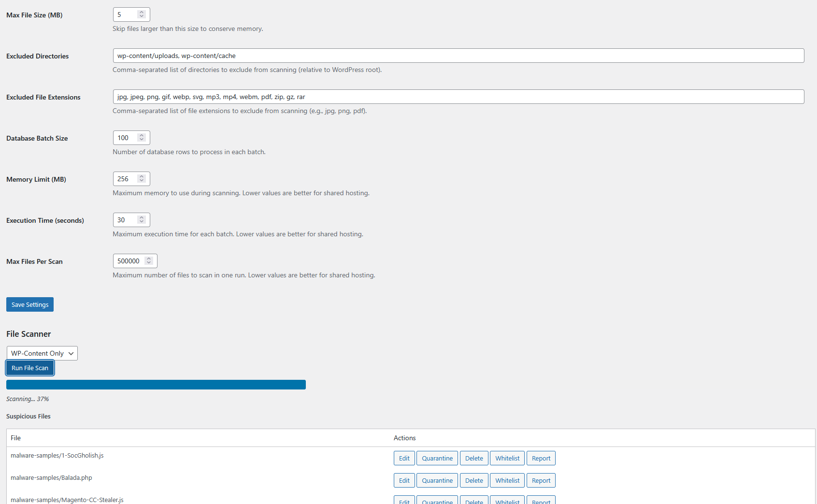Delete the Balada.php file
The height and width of the screenshot is (504, 817).
click(473, 480)
